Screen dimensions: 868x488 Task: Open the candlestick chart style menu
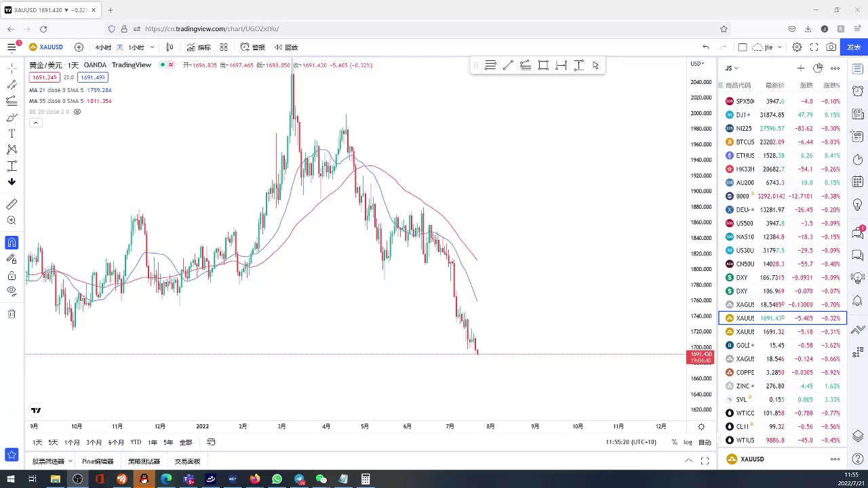tap(170, 47)
